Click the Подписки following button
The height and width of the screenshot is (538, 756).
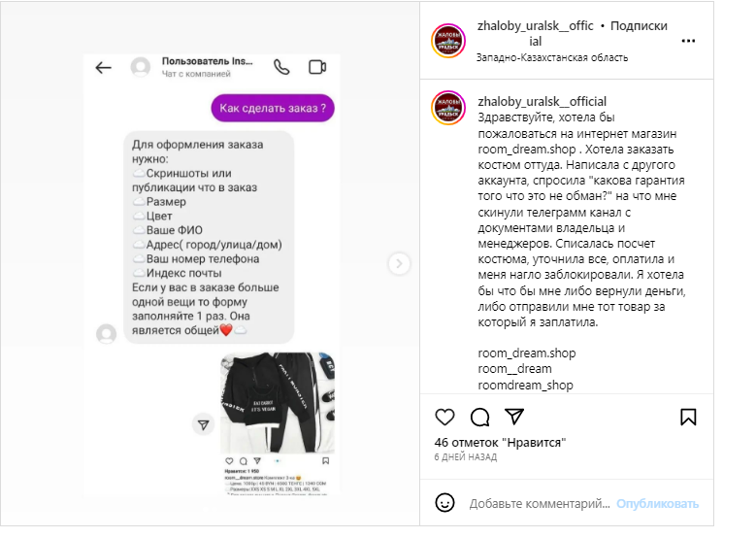[639, 26]
